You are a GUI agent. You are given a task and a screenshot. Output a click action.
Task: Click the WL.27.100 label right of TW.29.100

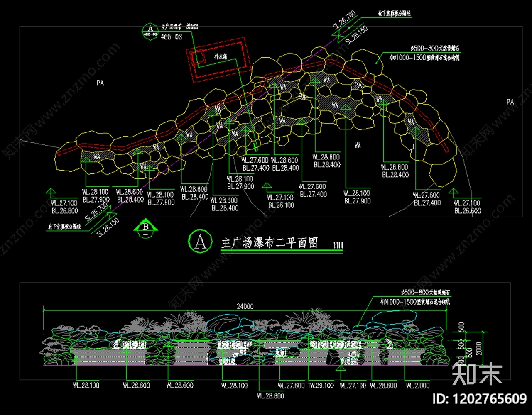point(353,386)
